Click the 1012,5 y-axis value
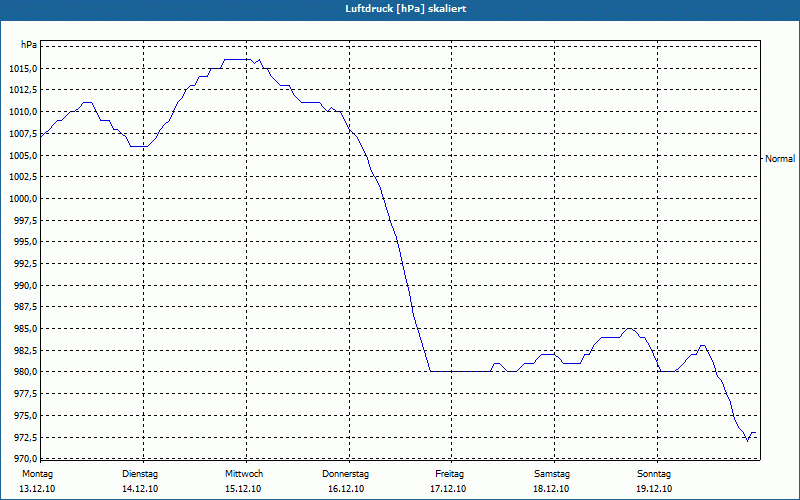 pyautogui.click(x=23, y=90)
